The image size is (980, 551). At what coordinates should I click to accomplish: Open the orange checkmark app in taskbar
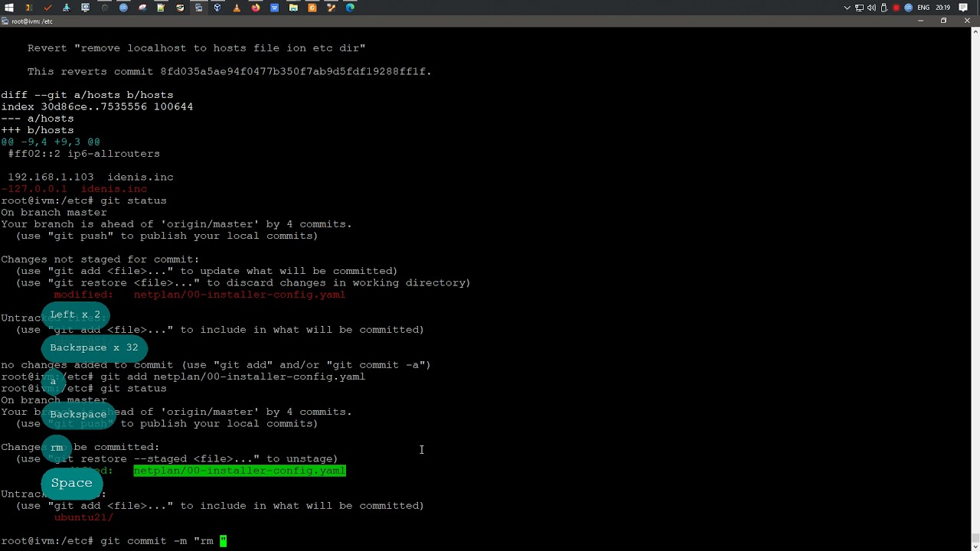(47, 8)
